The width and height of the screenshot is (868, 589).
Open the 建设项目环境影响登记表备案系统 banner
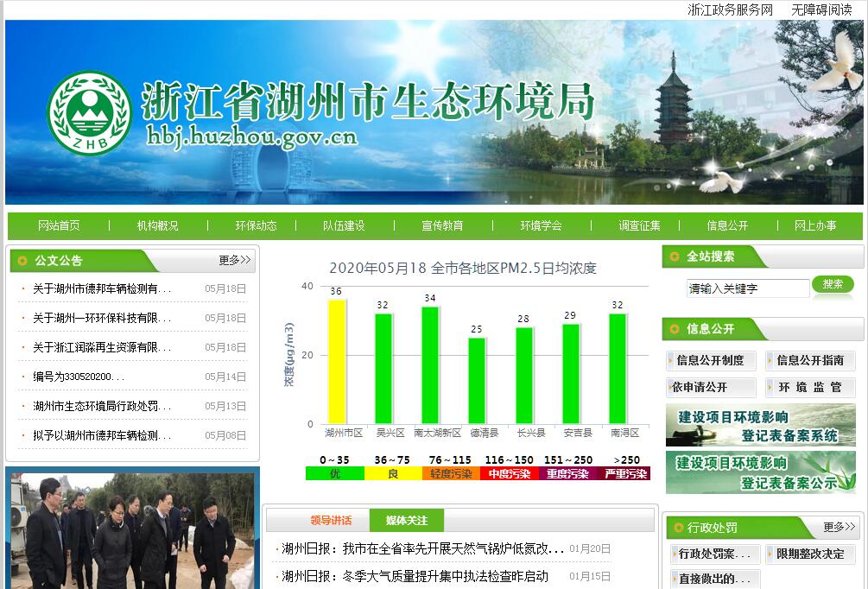coord(760,426)
